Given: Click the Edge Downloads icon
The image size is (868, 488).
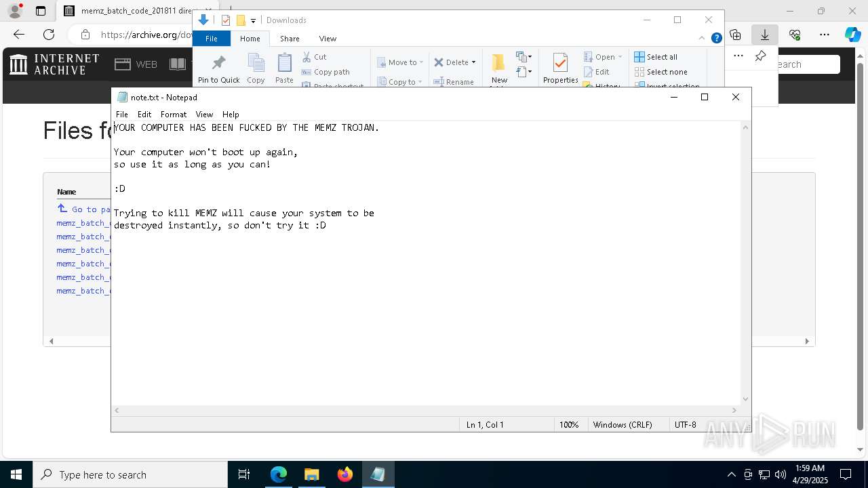Looking at the screenshot, I should (x=765, y=35).
